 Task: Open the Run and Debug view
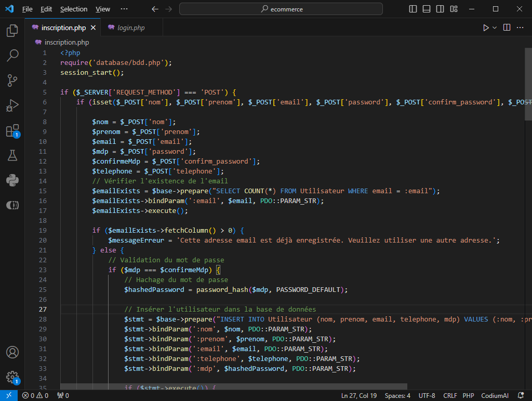[x=12, y=105]
